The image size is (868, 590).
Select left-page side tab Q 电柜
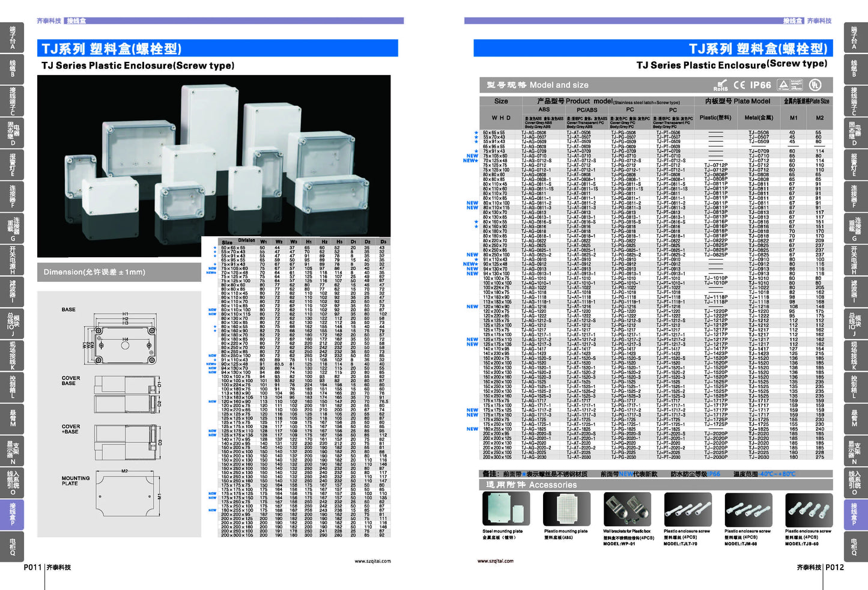[x=12, y=547]
